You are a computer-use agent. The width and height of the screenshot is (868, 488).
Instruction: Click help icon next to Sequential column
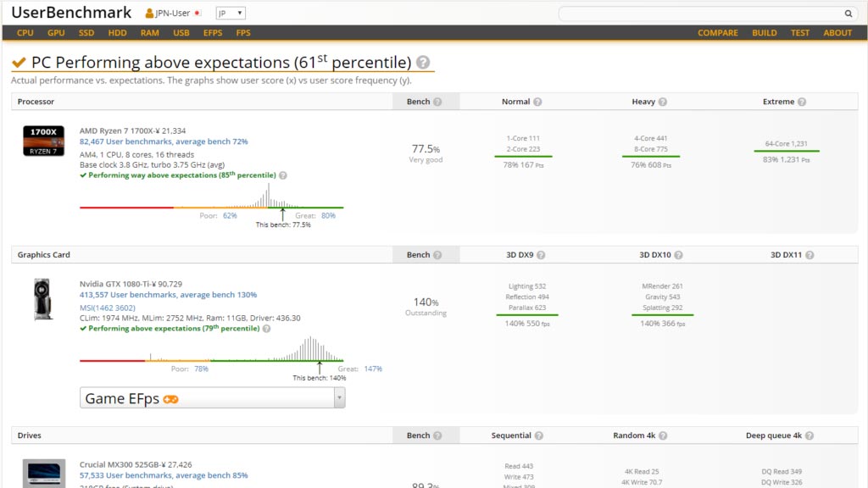pos(538,435)
